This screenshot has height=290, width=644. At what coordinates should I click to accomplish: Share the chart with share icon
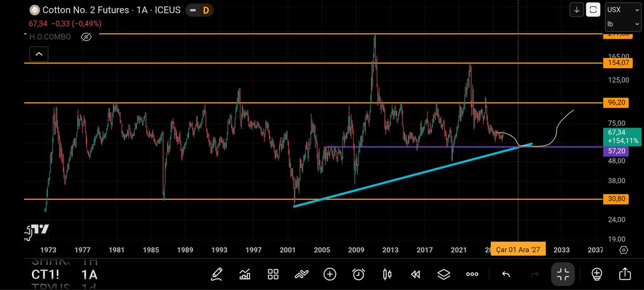[625, 274]
